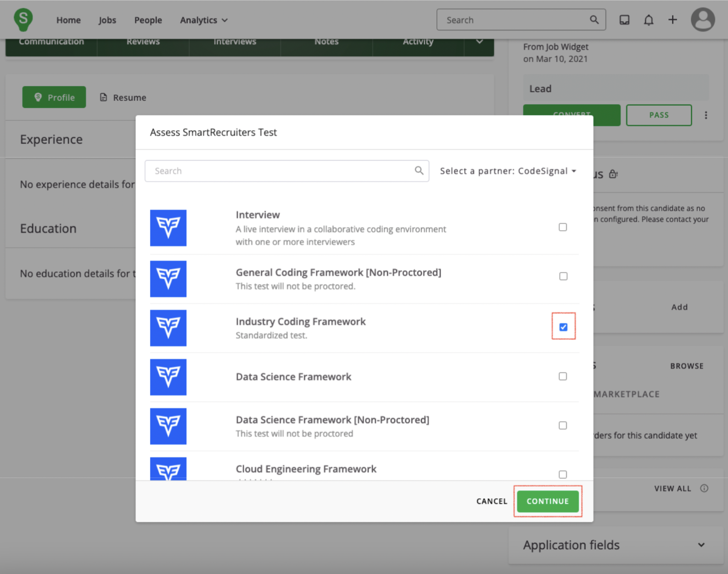Open the Resume view
728x574 pixels.
coord(123,97)
